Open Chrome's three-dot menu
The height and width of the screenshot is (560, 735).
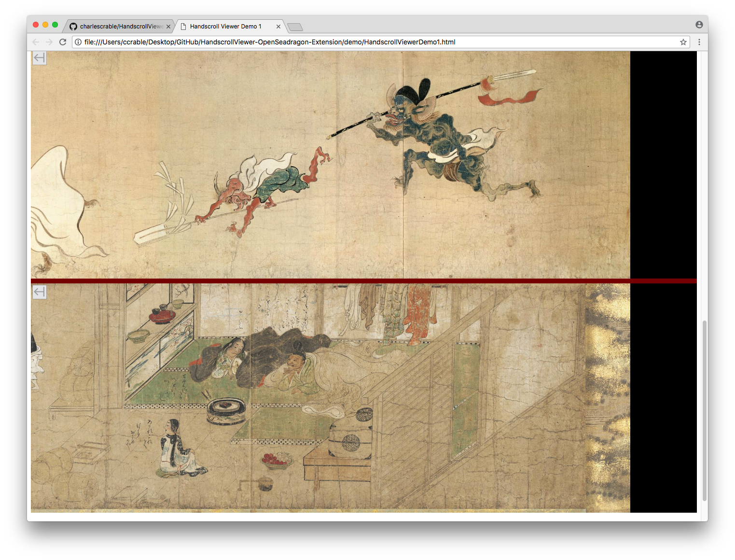point(699,42)
